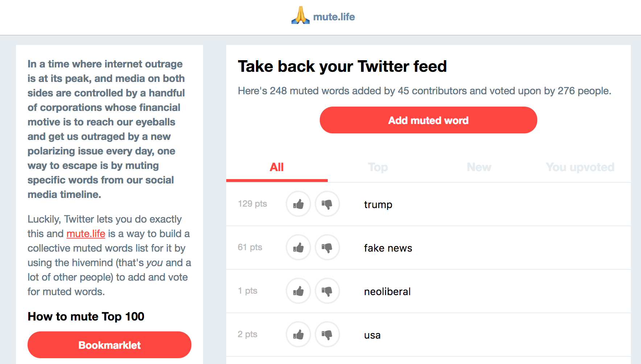
Task: Click the praying hands logo icon
Action: point(301,16)
